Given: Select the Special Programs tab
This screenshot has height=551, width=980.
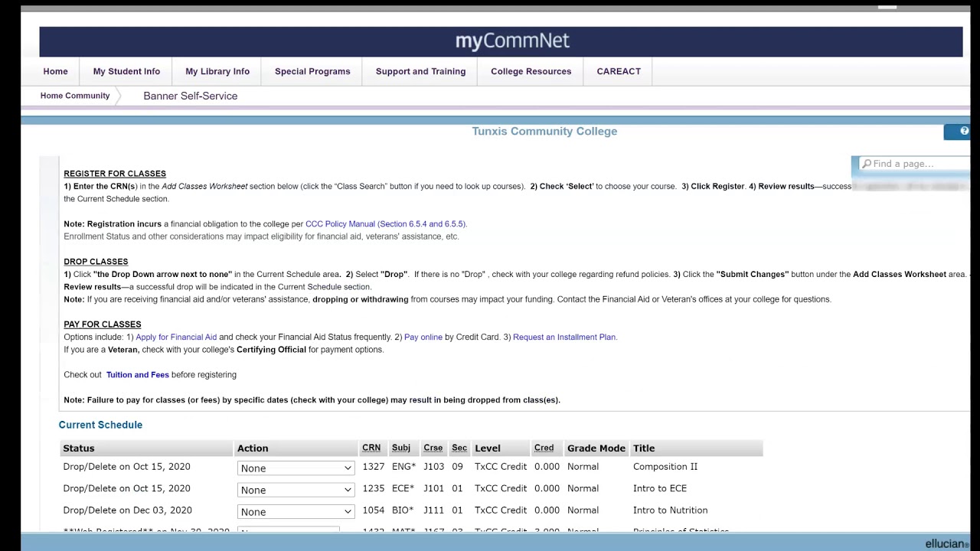Looking at the screenshot, I should click(x=312, y=71).
